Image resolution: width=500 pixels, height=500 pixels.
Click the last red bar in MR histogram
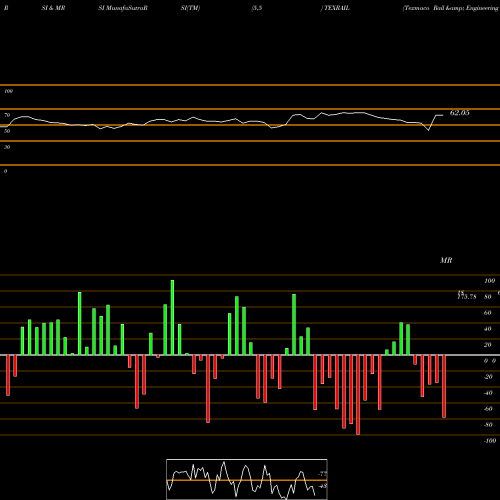pyautogui.click(x=444, y=386)
